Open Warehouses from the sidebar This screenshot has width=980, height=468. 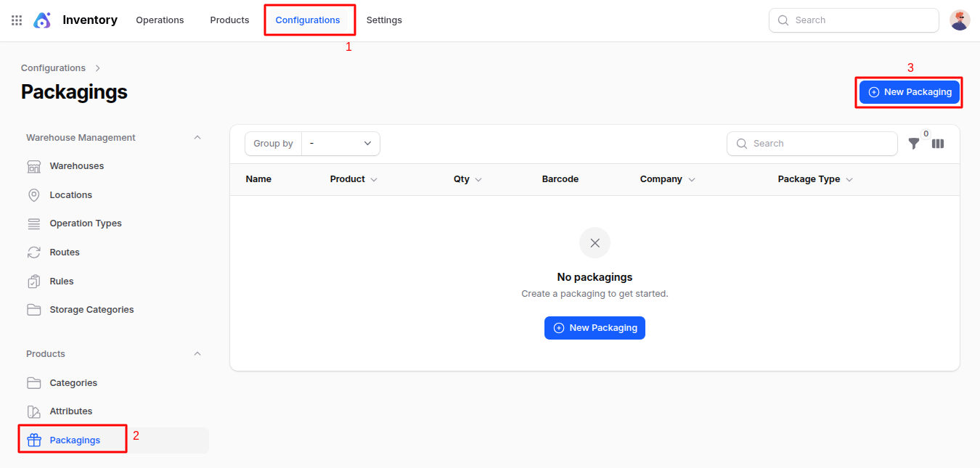76,166
